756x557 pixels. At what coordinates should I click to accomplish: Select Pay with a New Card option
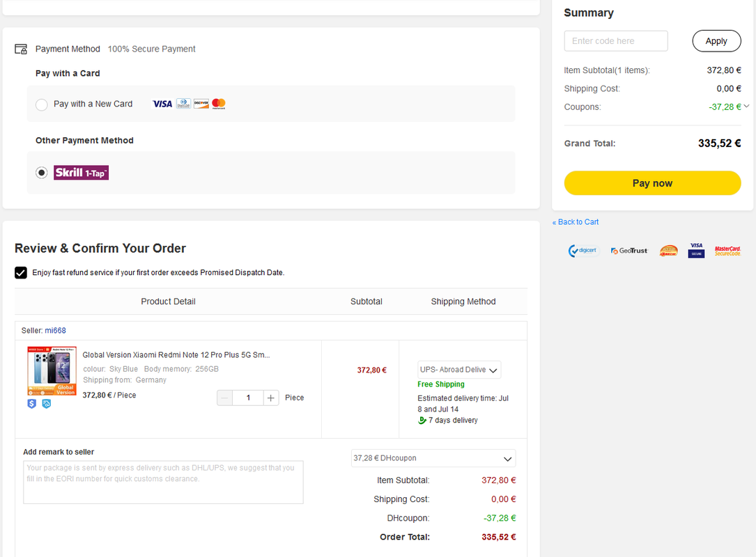click(42, 104)
